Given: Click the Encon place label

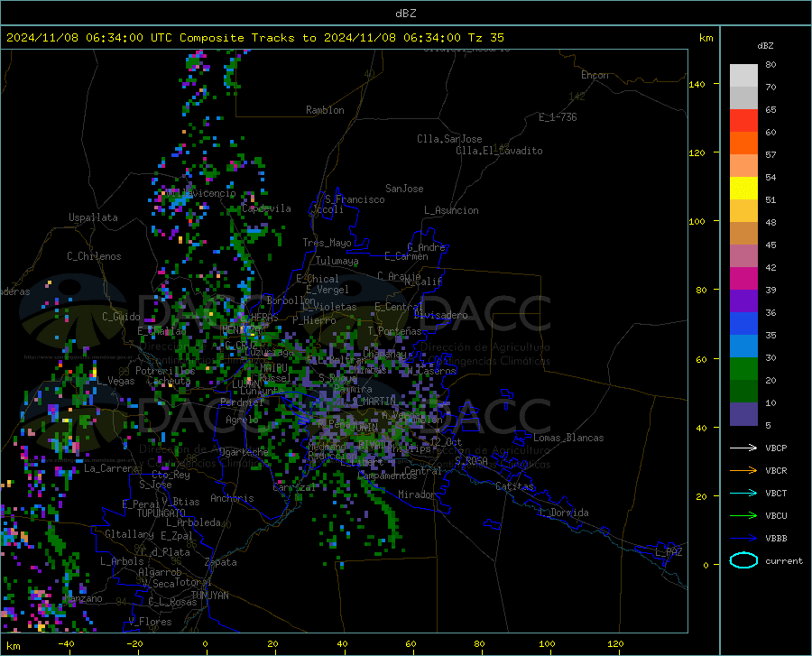Looking at the screenshot, I should pyautogui.click(x=595, y=75).
